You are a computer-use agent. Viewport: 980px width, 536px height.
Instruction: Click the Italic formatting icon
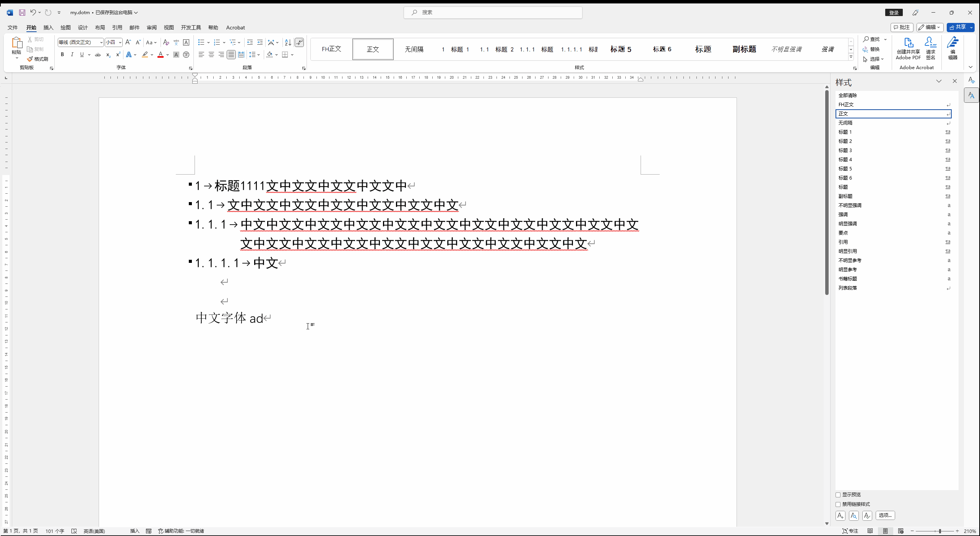[72, 55]
